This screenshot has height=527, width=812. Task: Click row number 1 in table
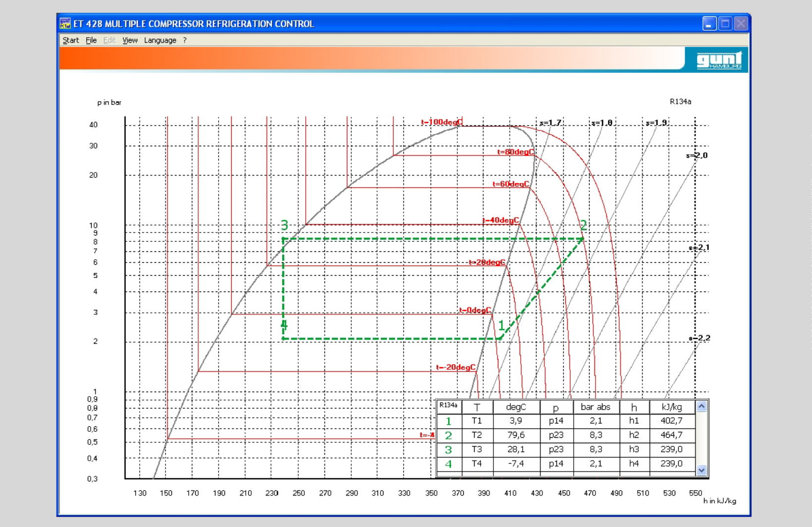(x=449, y=421)
